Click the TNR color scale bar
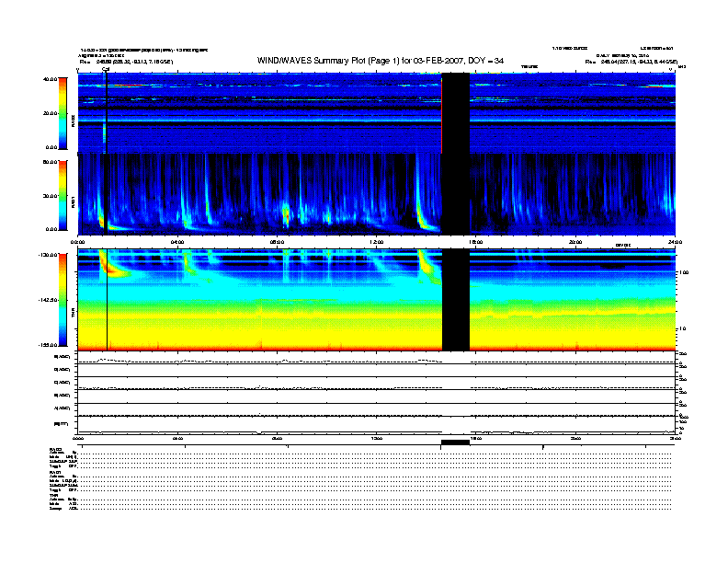Viewport: 728px width, 563px height. point(63,300)
